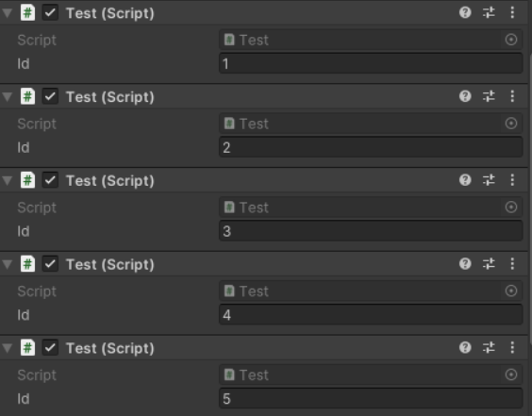Collapse the Test script component with Id 5
The width and height of the screenshot is (532, 416).
point(8,348)
